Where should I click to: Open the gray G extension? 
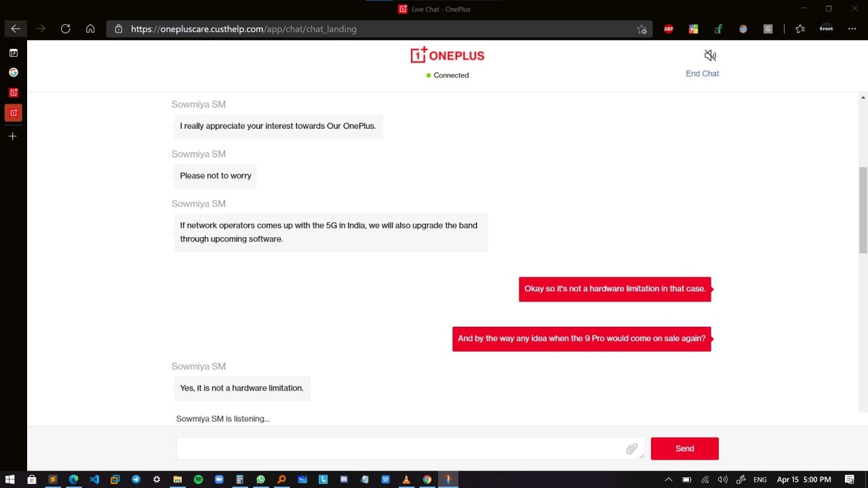(768, 29)
